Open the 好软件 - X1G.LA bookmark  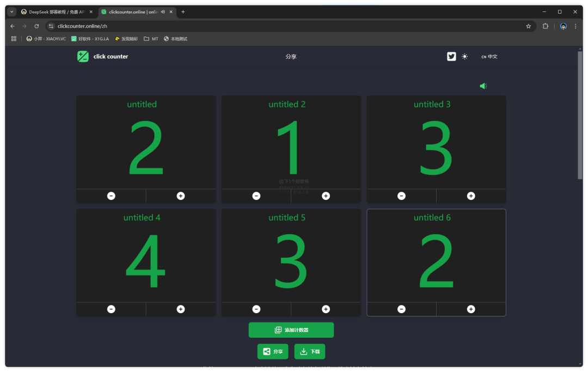click(x=90, y=39)
